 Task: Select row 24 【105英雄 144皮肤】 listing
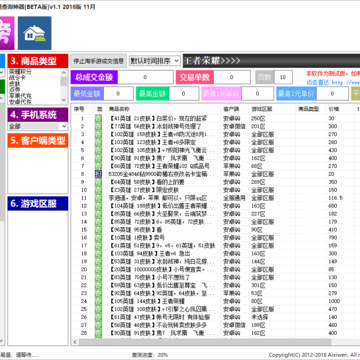(x=147, y=301)
